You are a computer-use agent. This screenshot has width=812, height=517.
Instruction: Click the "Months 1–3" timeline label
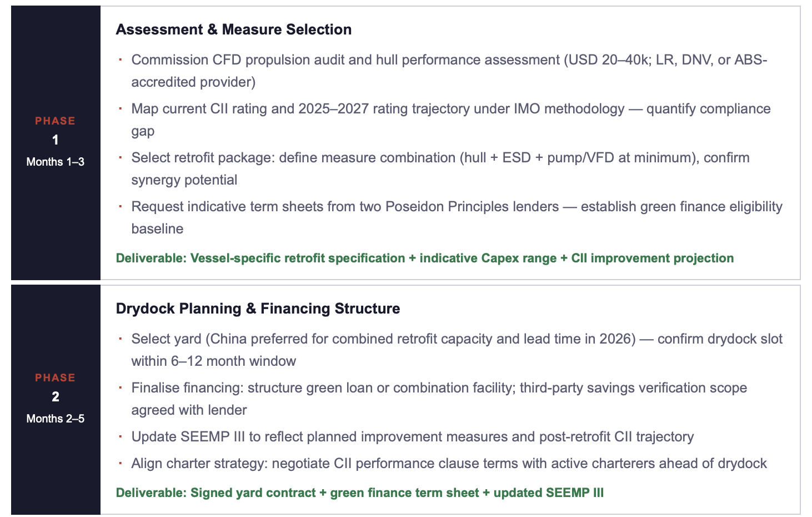55,162
